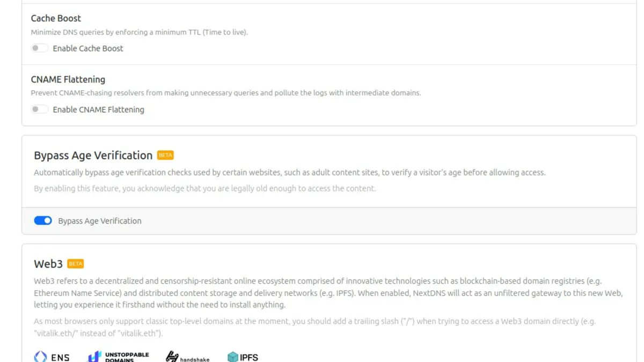Click the Unstoppable Domains logo icon
The image size is (644, 362).
click(x=94, y=357)
